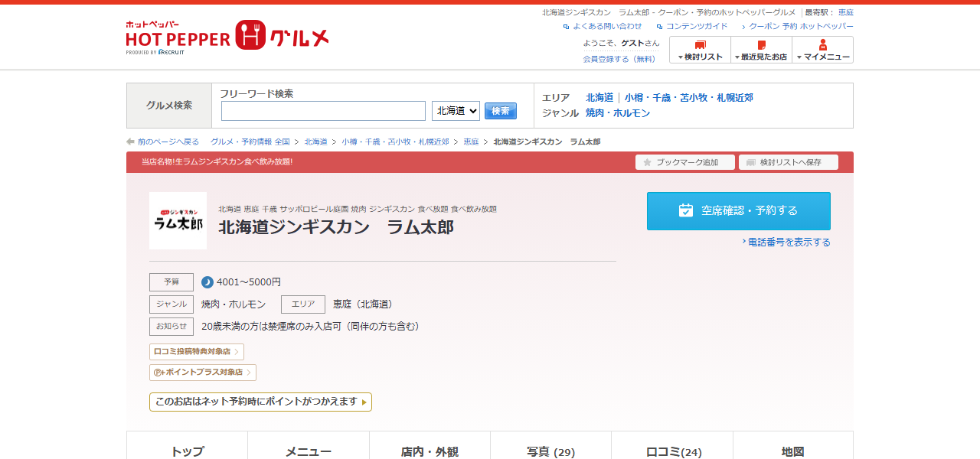Open the 口コミ(24) reviews tab
This screenshot has height=459, width=980.
(x=672, y=445)
